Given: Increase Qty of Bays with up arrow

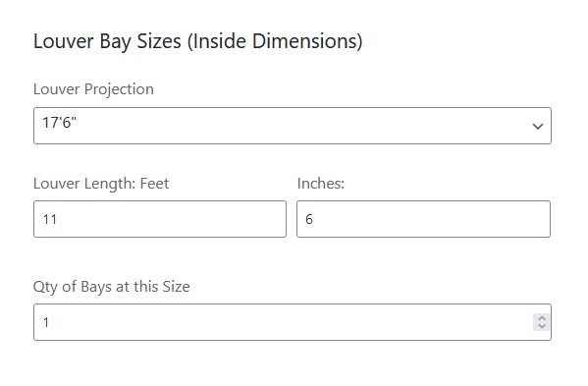Looking at the screenshot, I should pyautogui.click(x=542, y=318).
